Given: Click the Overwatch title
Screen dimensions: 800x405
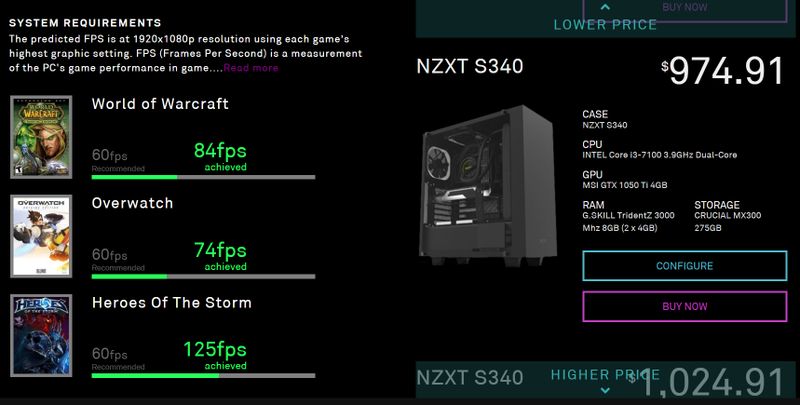Looking at the screenshot, I should (132, 203).
